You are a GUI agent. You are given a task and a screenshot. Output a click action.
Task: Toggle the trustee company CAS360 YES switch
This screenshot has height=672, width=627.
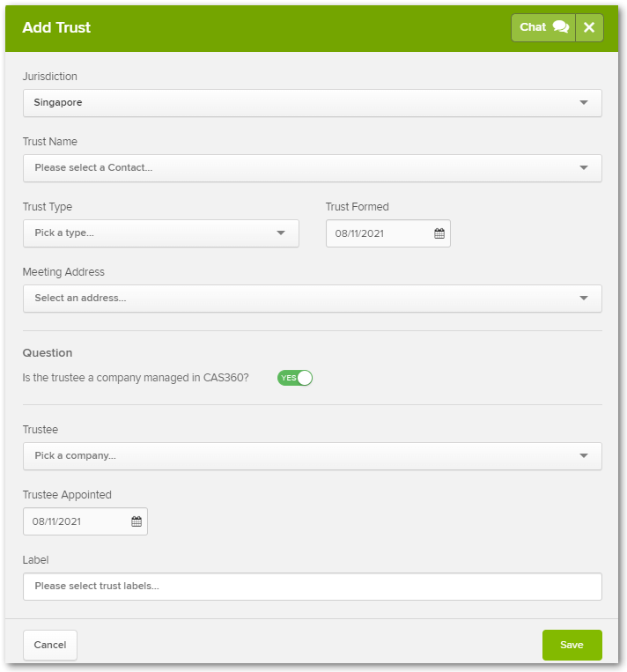pyautogui.click(x=295, y=378)
